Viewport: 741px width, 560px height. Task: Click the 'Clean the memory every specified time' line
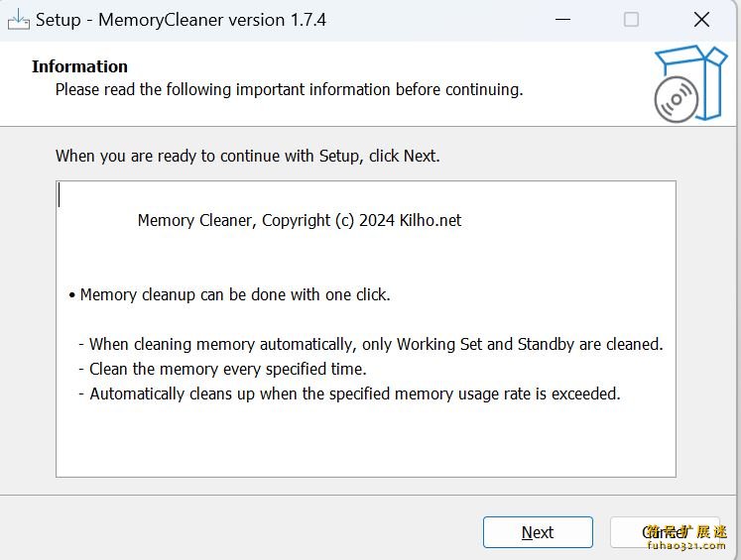click(227, 369)
